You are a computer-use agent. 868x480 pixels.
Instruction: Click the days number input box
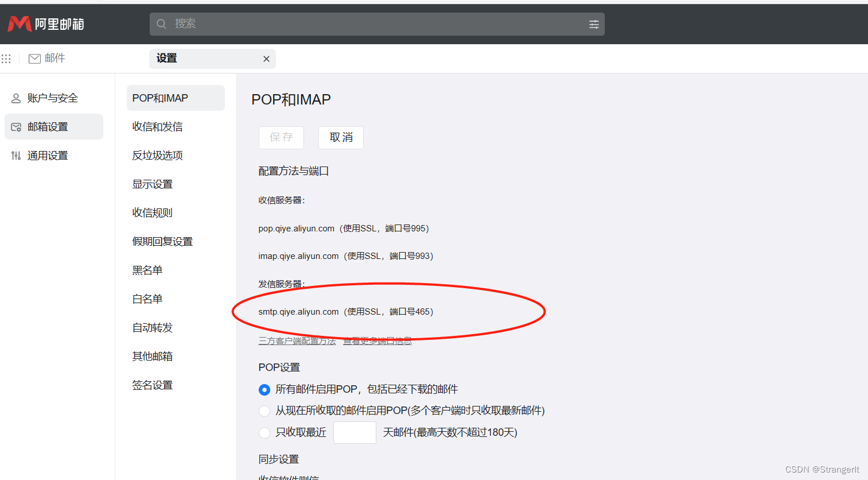355,433
